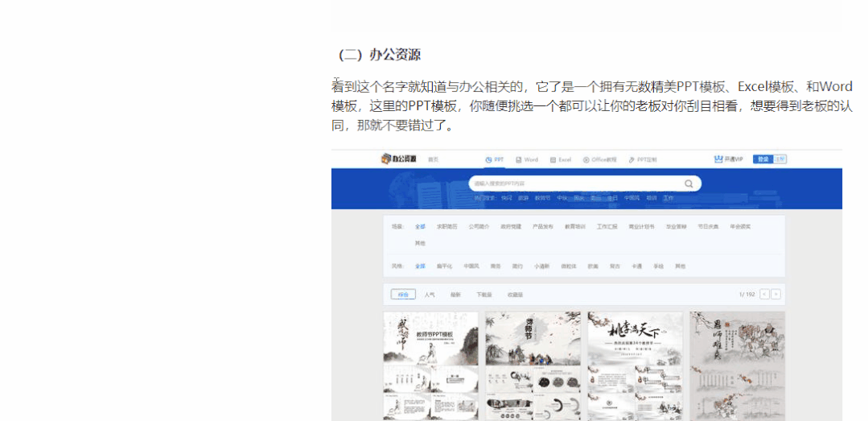This screenshot has height=421, width=868.
Task: Filter scene by 工作汇报
Action: click(607, 226)
